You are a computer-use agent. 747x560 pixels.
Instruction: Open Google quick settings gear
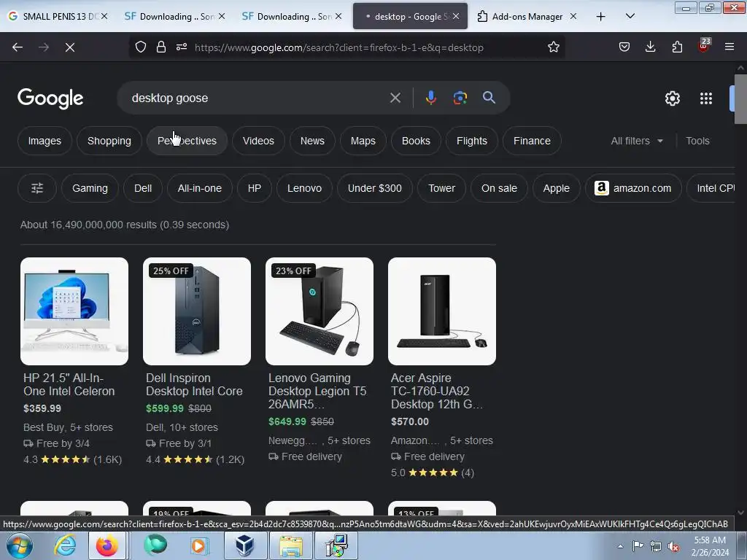(672, 98)
